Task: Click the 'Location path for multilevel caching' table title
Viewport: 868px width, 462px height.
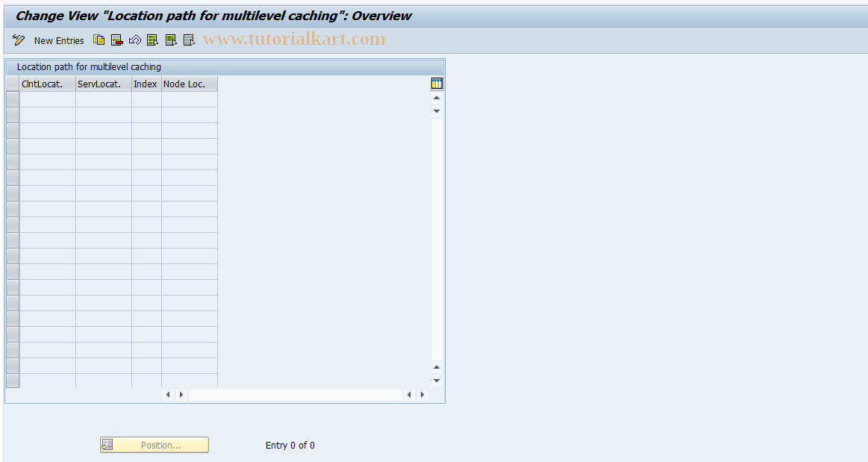Action: tap(89, 67)
